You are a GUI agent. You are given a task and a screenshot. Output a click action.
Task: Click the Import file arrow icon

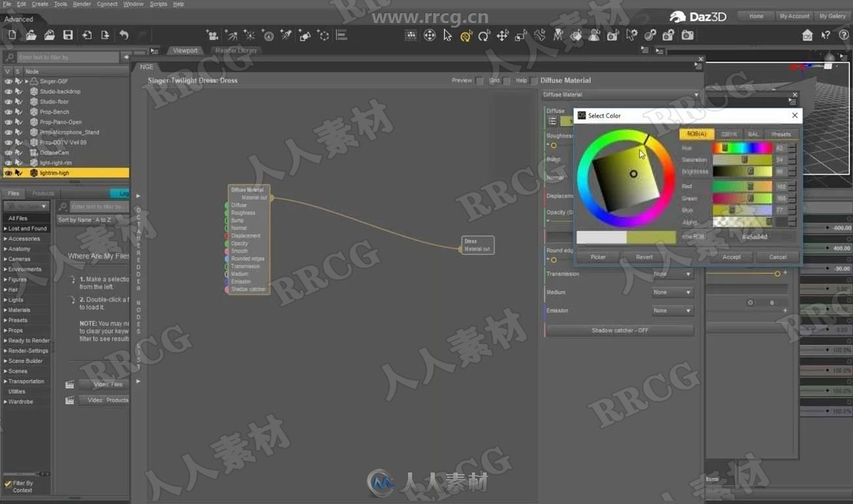(x=87, y=35)
